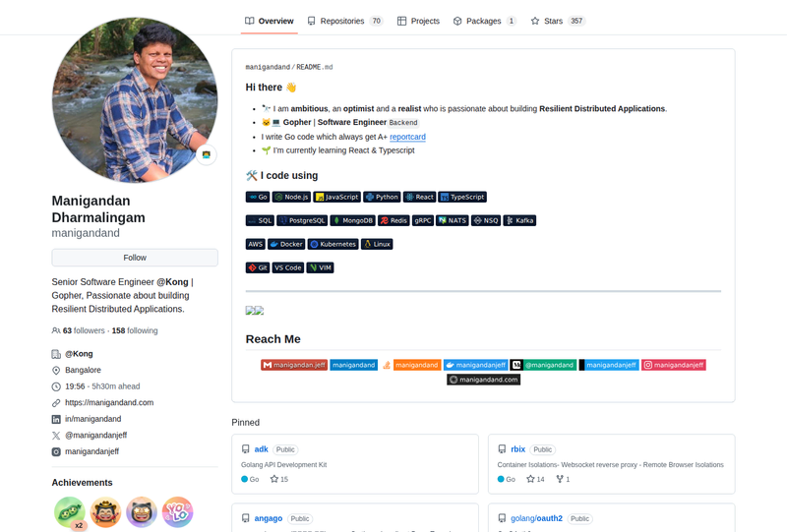Click the Kubernetes badge

333,244
